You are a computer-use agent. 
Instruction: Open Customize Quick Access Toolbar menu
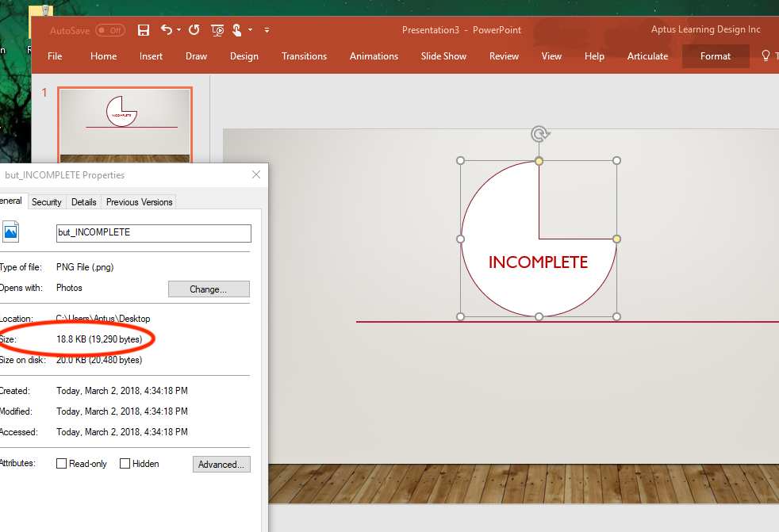coord(267,30)
